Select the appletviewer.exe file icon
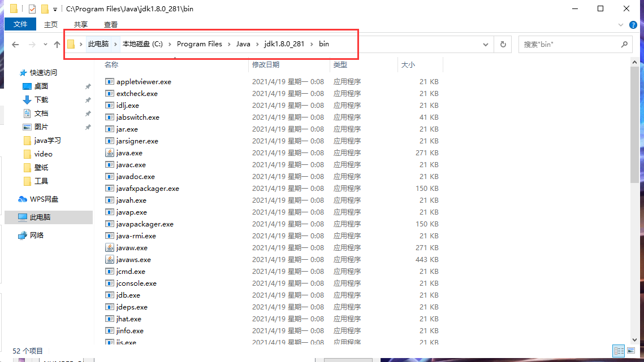 109,82
